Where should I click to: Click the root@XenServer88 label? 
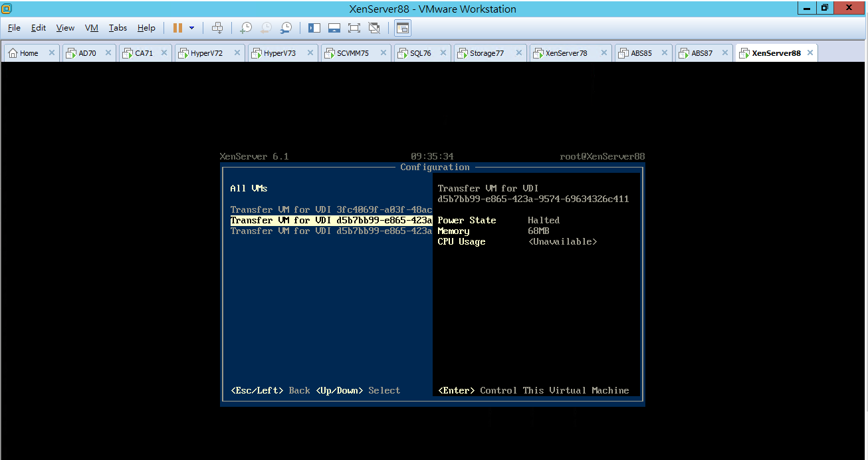coord(603,157)
